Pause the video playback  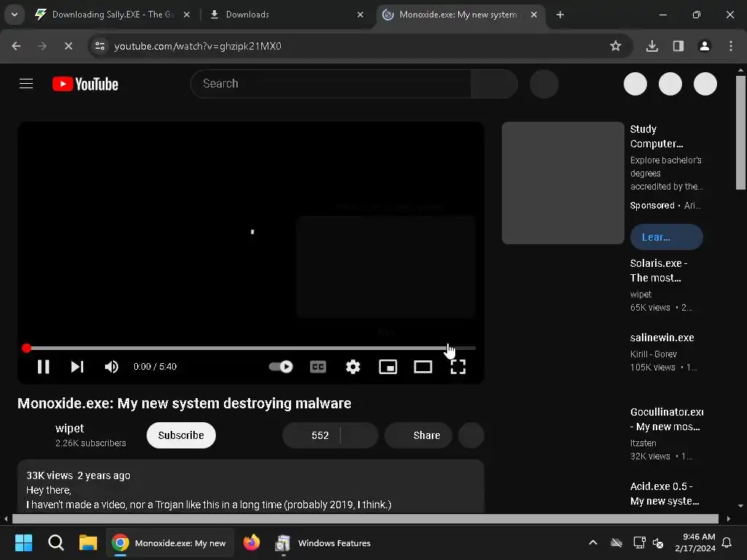tap(43, 367)
